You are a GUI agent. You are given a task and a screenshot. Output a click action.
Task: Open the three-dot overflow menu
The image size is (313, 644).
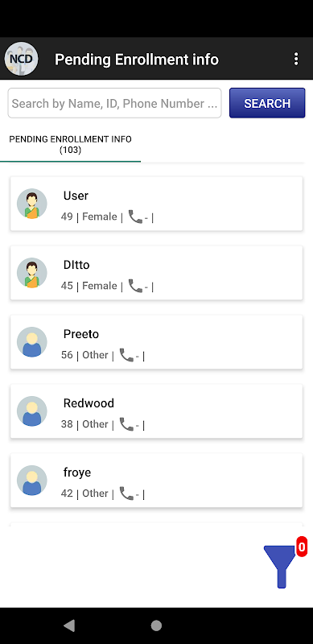tap(296, 59)
